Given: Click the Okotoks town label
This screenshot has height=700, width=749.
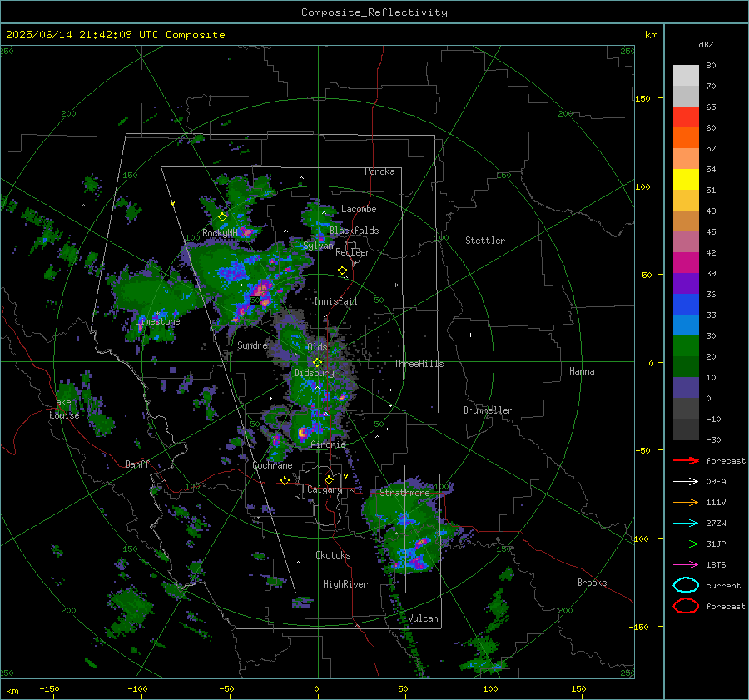Looking at the screenshot, I should 333,555.
